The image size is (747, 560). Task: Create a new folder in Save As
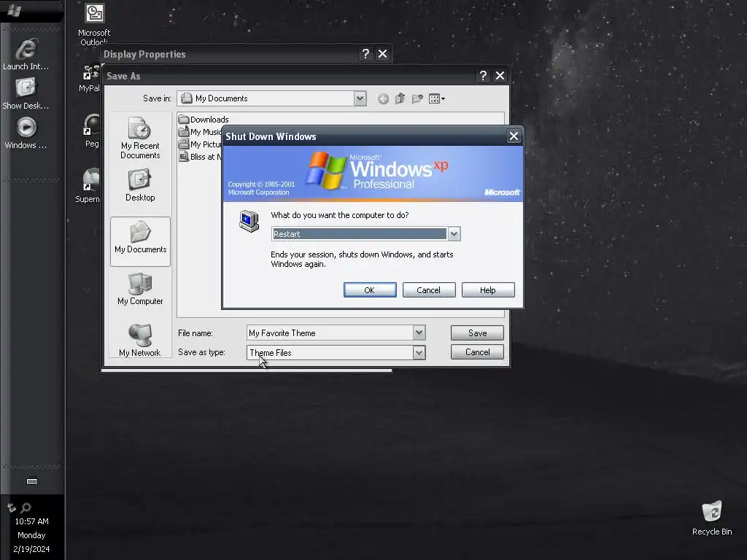coord(417,98)
